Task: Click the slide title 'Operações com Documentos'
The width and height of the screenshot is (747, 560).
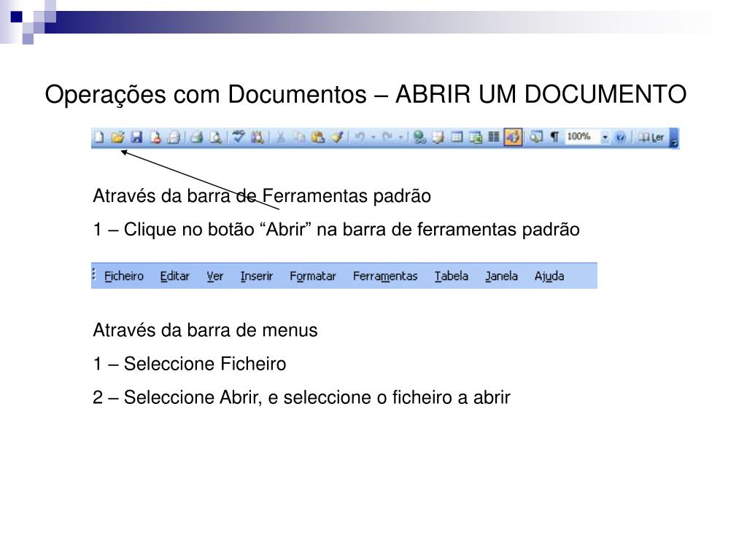Action: coord(206,94)
